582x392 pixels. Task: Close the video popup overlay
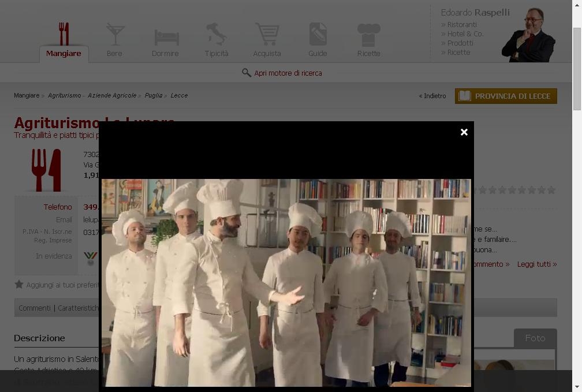tap(464, 132)
